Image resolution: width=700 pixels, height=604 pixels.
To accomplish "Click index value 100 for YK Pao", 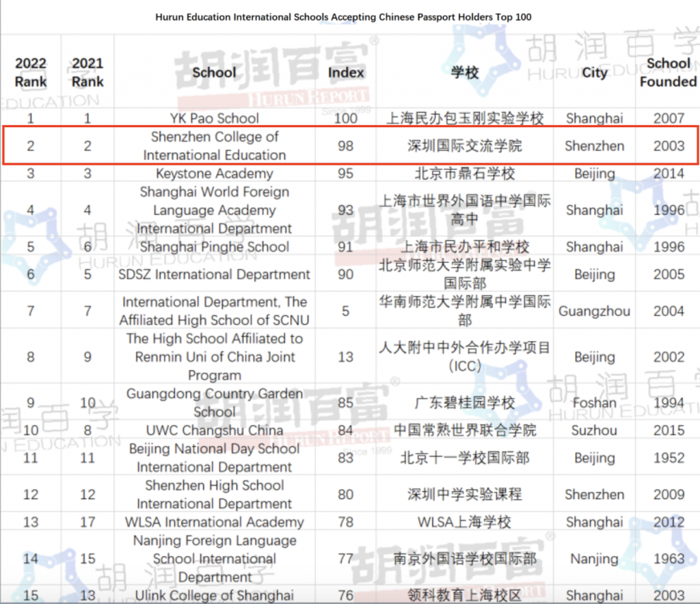I will (x=345, y=118).
